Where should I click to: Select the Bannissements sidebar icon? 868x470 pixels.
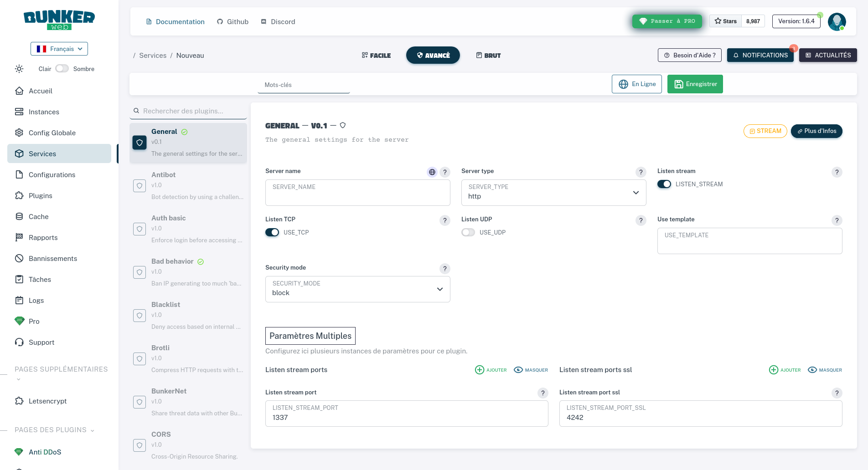19,258
